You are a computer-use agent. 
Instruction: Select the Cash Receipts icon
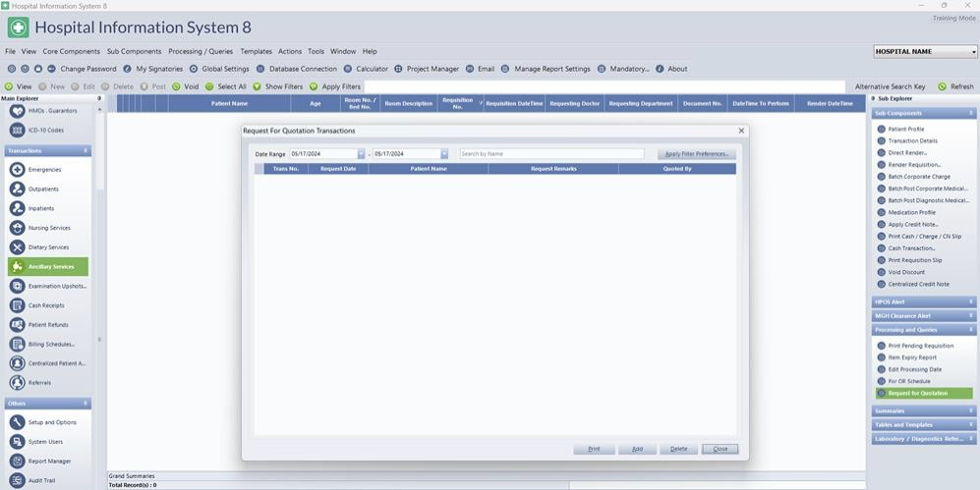point(18,305)
